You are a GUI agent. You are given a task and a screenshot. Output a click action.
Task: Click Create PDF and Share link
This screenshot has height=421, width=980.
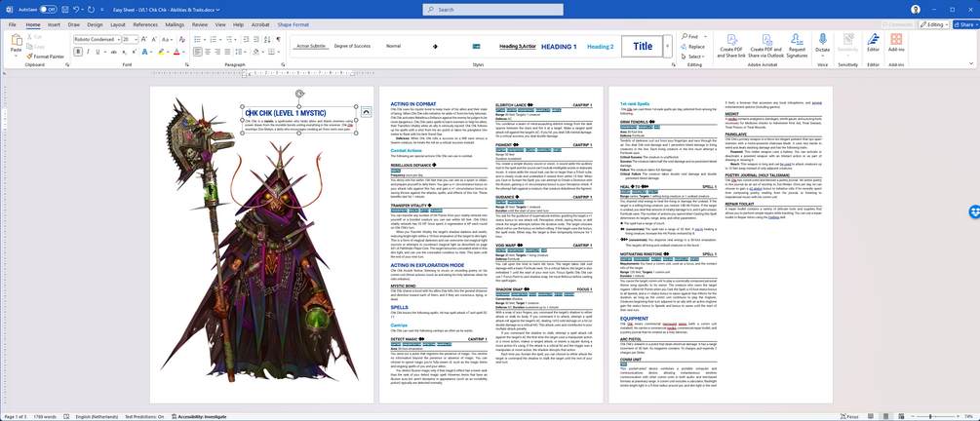(732, 45)
